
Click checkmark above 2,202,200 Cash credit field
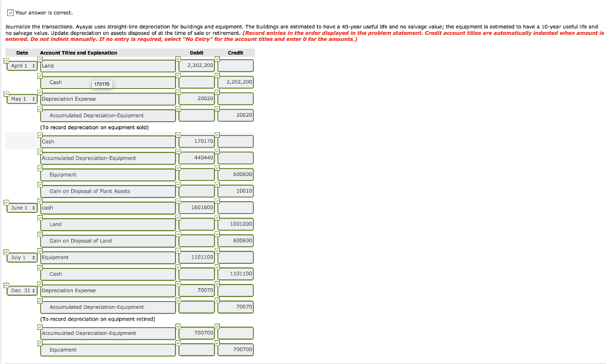[218, 75]
